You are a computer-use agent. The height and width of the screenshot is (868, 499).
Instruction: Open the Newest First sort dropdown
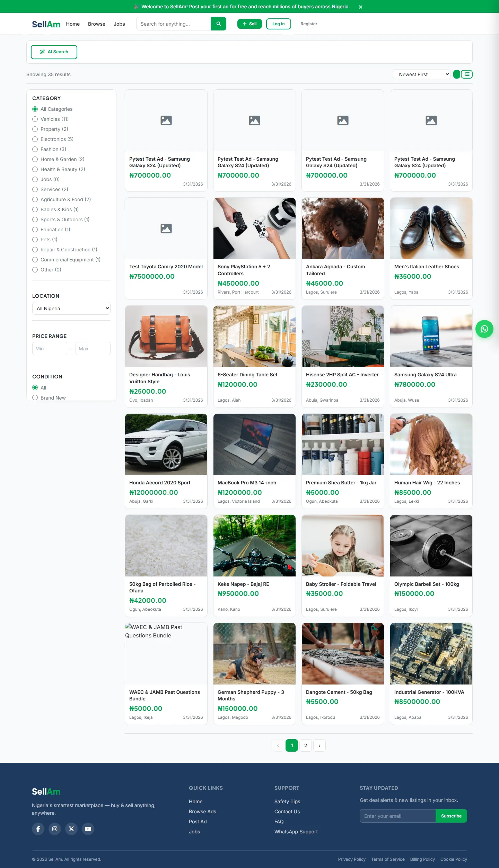click(422, 74)
